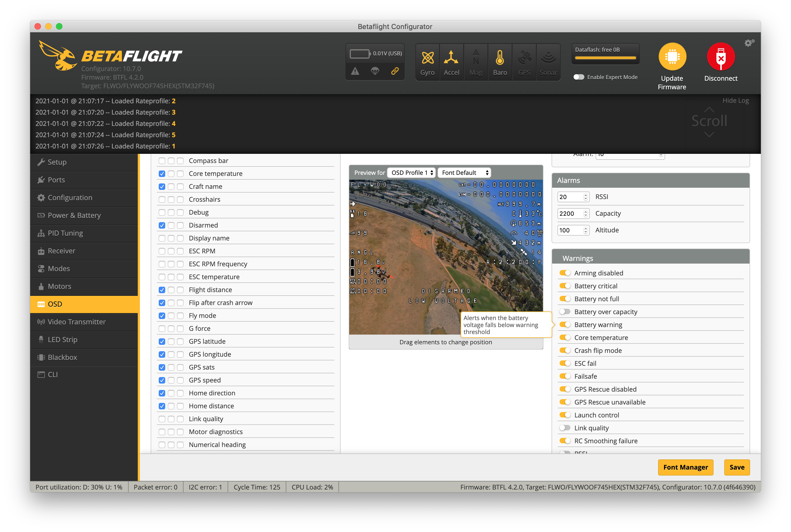Image resolution: width=791 pixels, height=532 pixels.
Task: Click the Mag sensor icon
Action: tap(476, 58)
